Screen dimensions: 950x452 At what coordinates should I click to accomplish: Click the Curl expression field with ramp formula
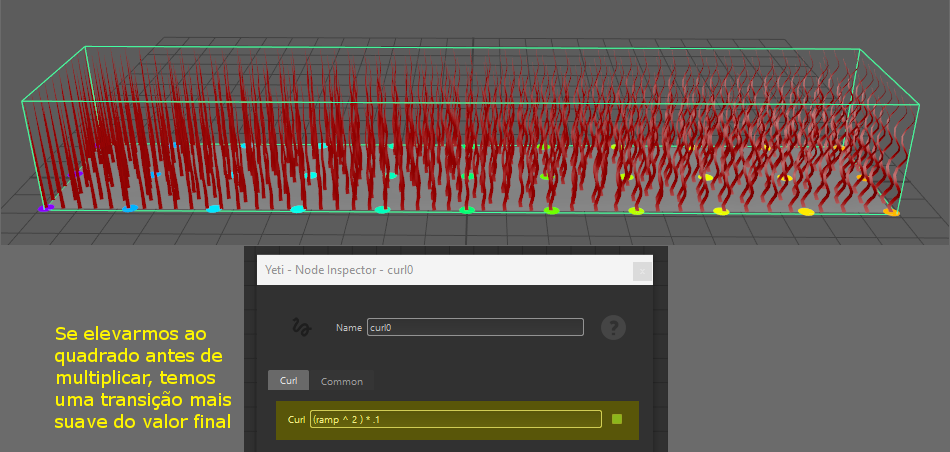pos(455,419)
